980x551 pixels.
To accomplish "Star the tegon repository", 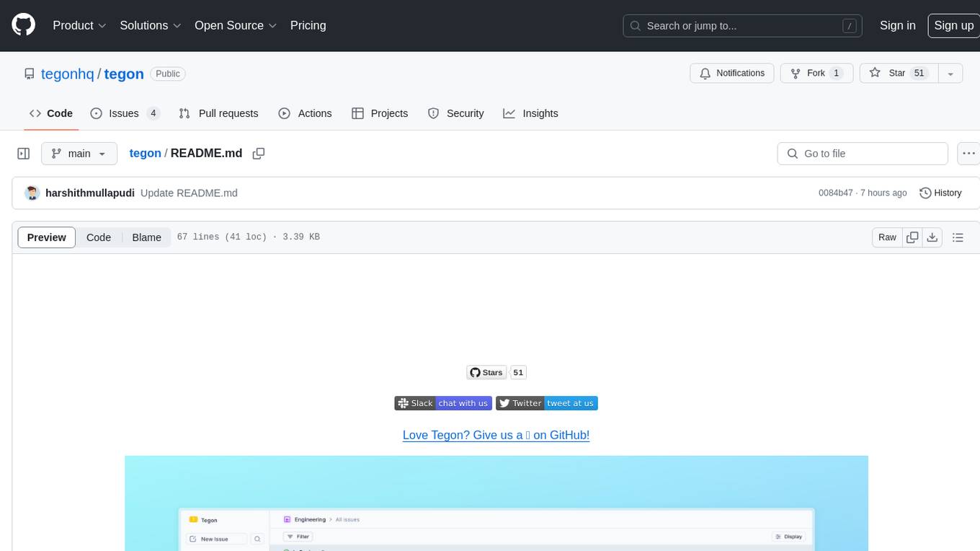I will click(899, 74).
